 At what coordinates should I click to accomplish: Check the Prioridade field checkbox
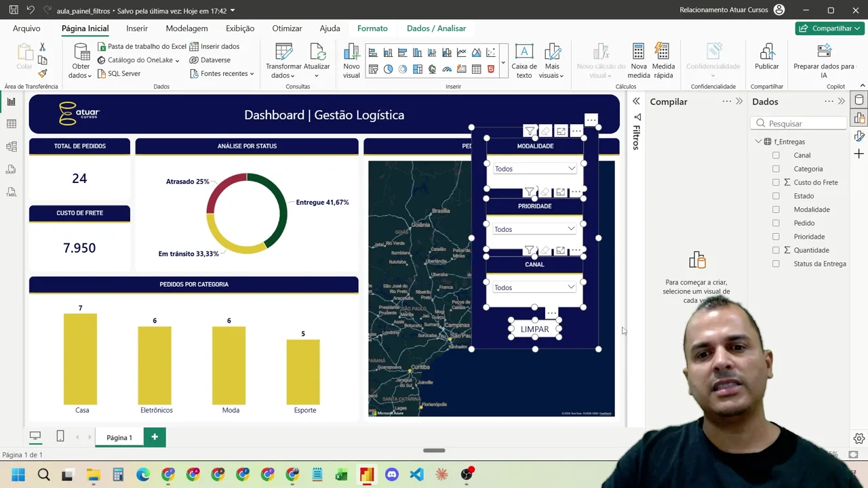click(776, 237)
